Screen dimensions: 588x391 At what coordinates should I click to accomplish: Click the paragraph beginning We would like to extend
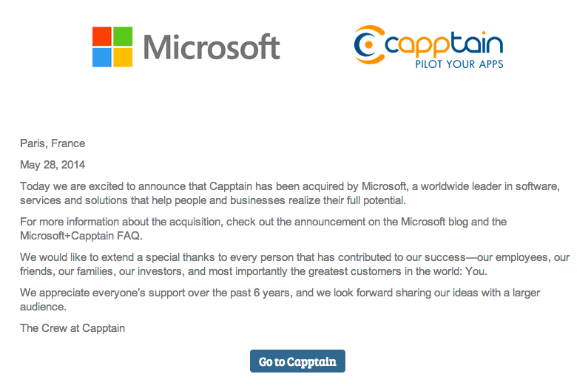[295, 265]
